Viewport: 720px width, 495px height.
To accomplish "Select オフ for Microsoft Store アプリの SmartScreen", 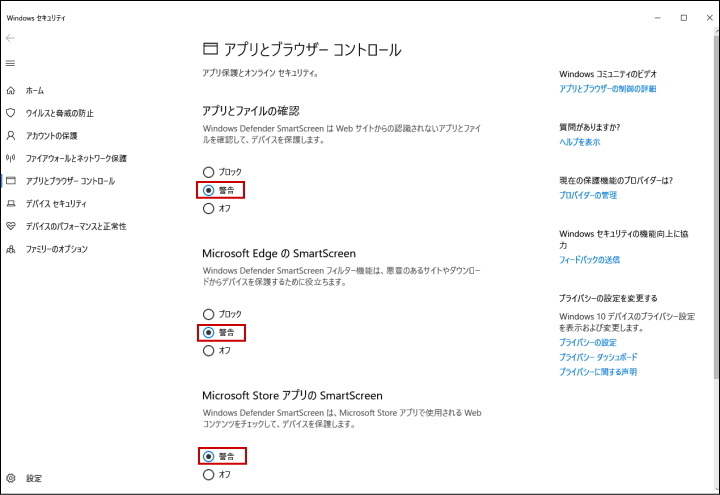I will (208, 475).
